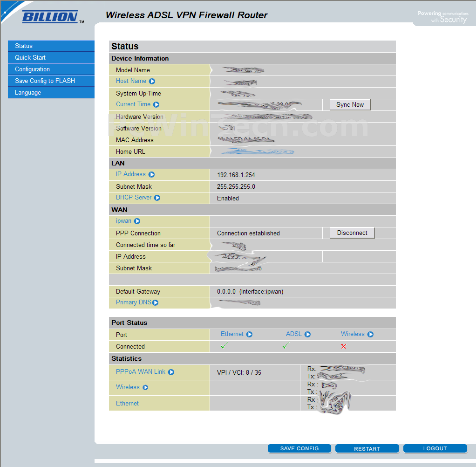The width and height of the screenshot is (476, 467).
Task: Click the green check under Ethernet port
Action: (x=224, y=346)
